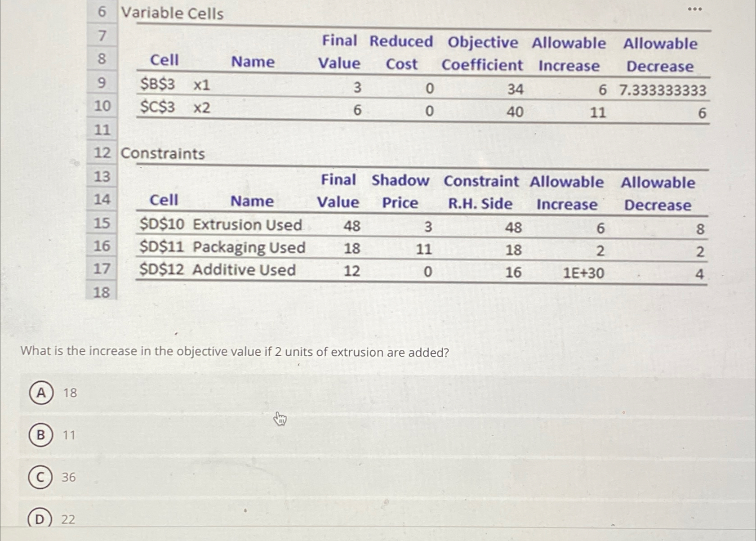
Task: Click the question text about extrusion units
Action: (234, 352)
